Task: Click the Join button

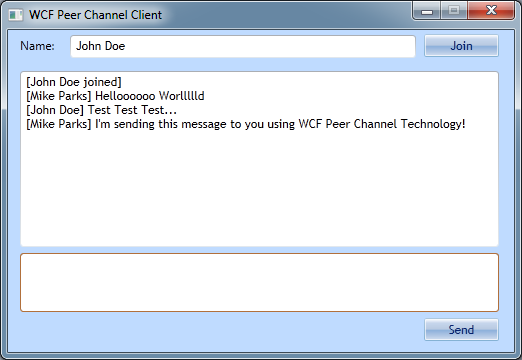Action: click(461, 46)
